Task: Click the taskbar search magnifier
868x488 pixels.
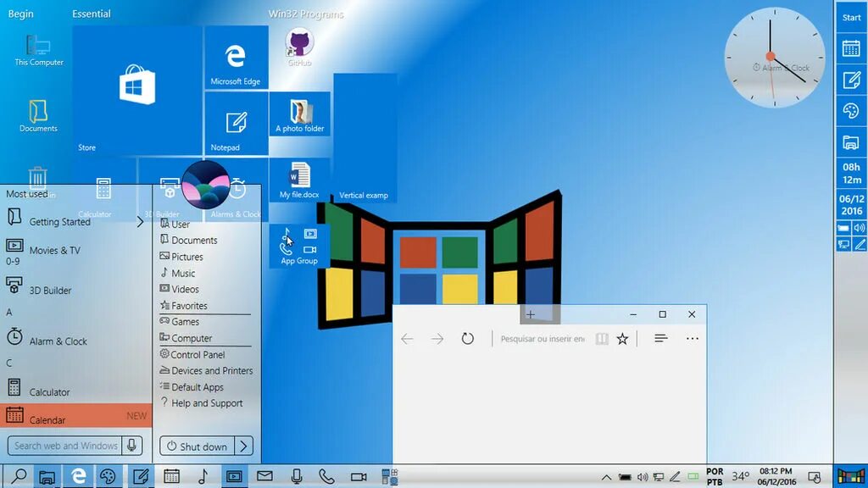Action: [19, 476]
